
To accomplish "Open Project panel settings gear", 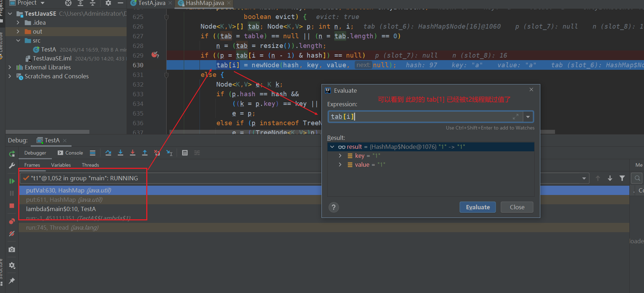I will click(108, 3).
